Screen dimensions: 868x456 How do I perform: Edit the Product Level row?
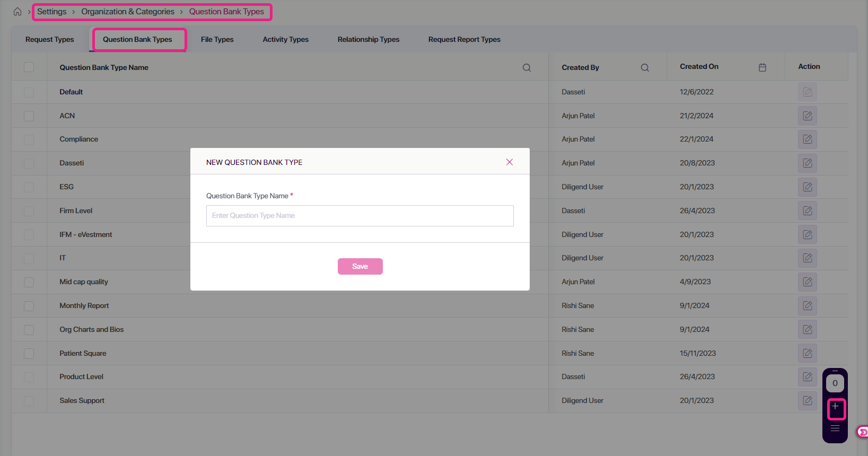pyautogui.click(x=808, y=376)
